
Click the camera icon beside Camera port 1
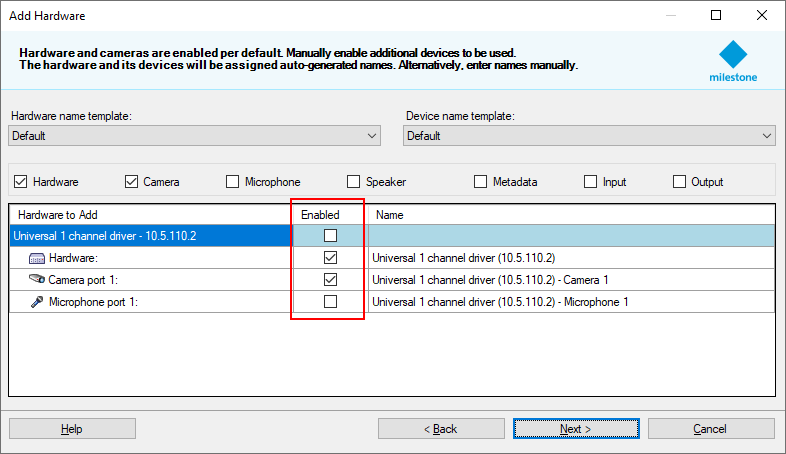(x=37, y=279)
